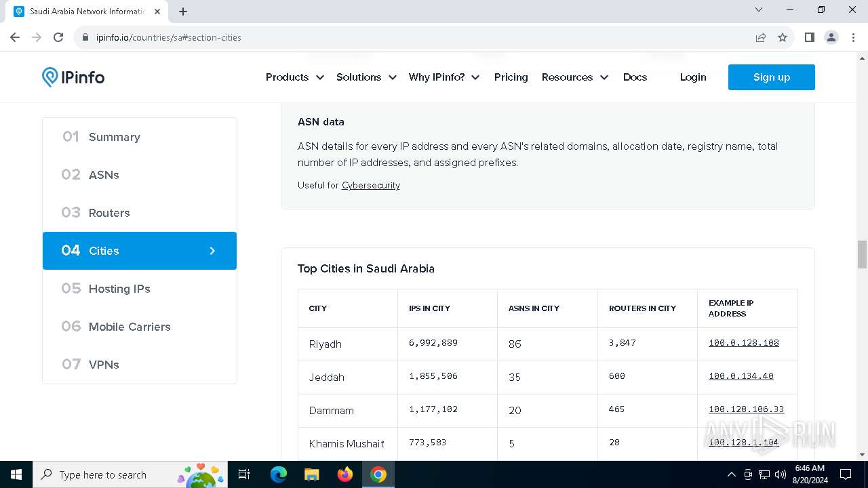The height and width of the screenshot is (488, 868).
Task: Jump to the 02 ASNs section
Action: [140, 175]
